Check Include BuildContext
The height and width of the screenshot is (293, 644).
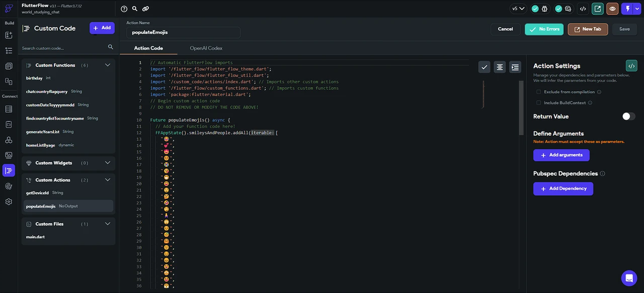539,103
